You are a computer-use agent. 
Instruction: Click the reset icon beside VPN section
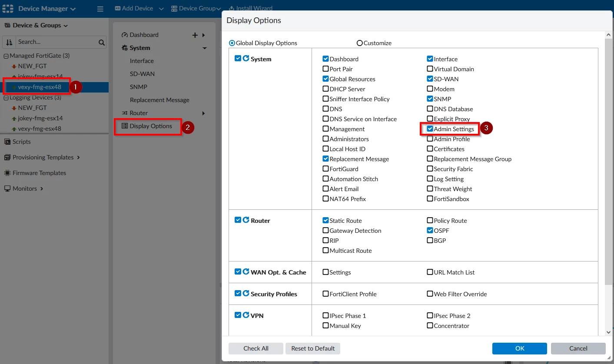pyautogui.click(x=246, y=315)
